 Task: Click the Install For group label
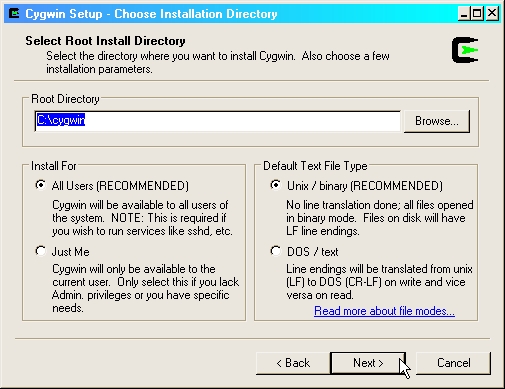[54, 166]
